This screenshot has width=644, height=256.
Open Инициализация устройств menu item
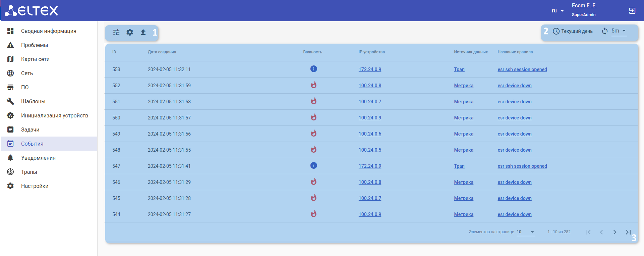(49, 115)
